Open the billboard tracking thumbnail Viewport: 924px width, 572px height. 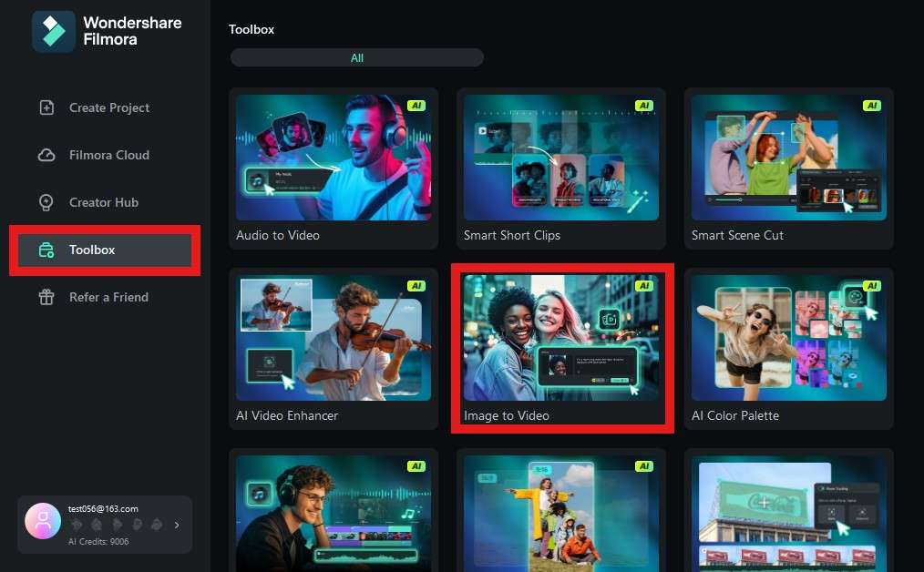[x=788, y=514]
